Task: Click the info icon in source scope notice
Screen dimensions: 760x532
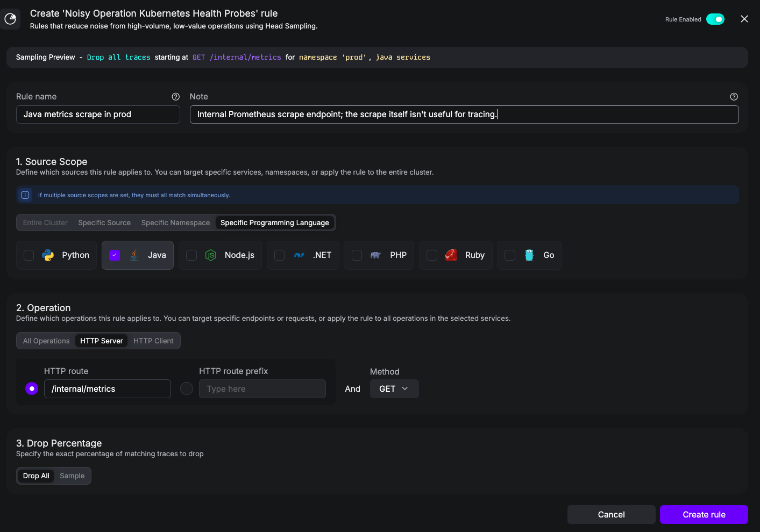Action: pos(25,195)
